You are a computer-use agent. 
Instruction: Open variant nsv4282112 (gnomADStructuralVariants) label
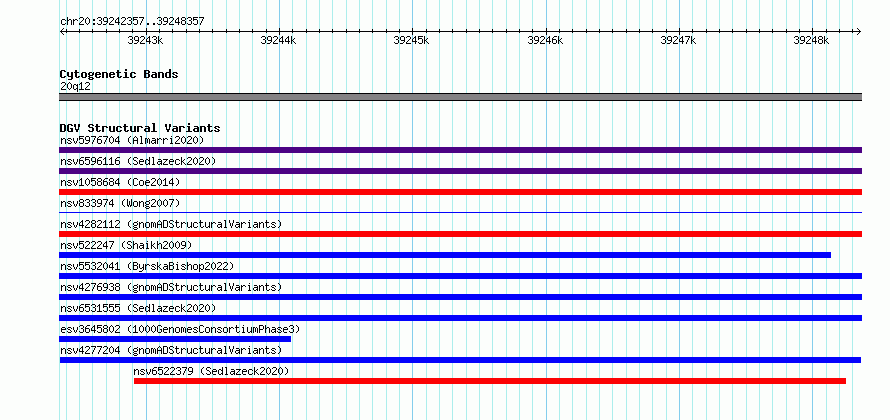(x=171, y=224)
